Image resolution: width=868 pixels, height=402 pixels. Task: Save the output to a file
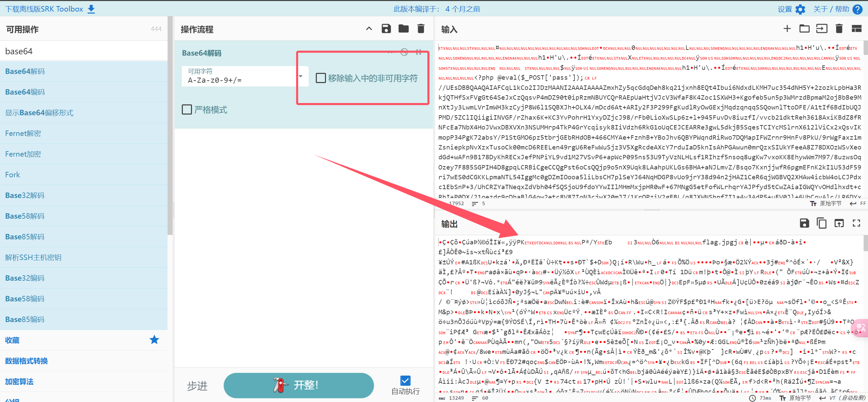[x=804, y=223]
